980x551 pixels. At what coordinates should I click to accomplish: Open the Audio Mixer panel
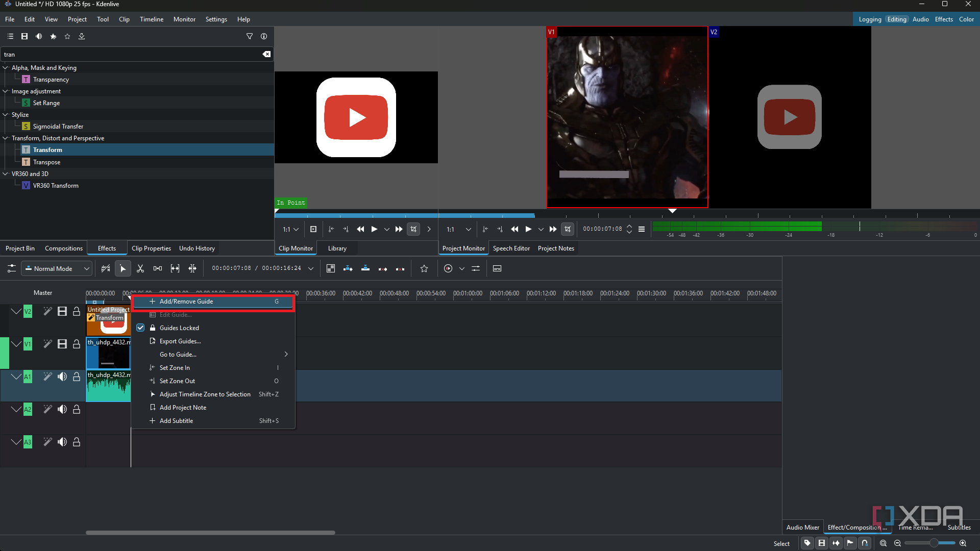point(802,528)
